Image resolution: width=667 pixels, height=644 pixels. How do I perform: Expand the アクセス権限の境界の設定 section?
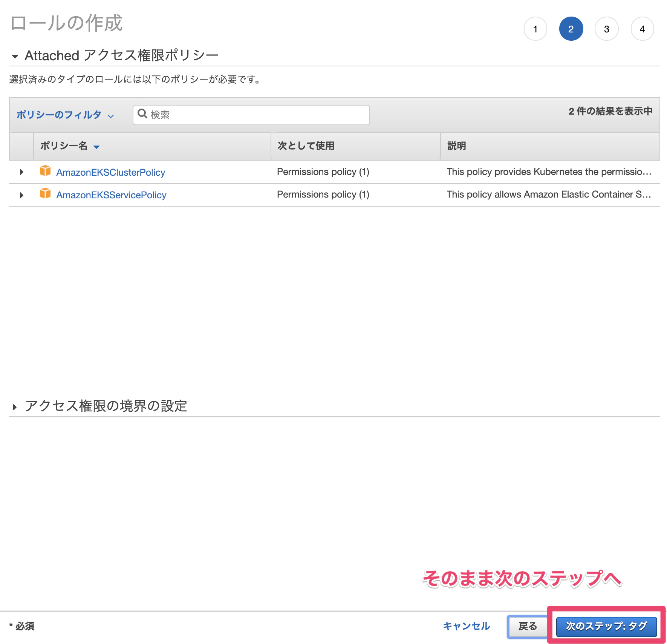(15, 407)
